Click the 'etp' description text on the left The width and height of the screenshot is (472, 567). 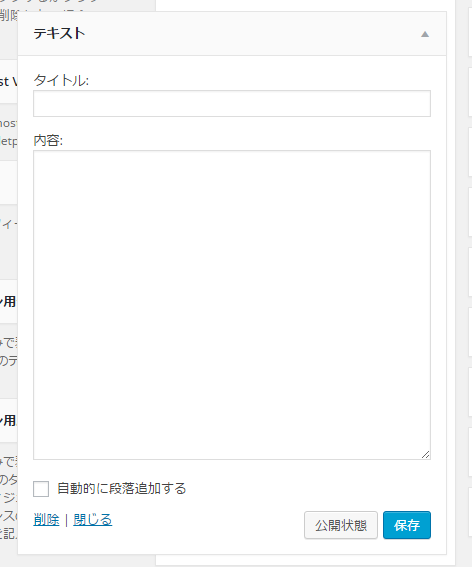[x=9, y=141]
